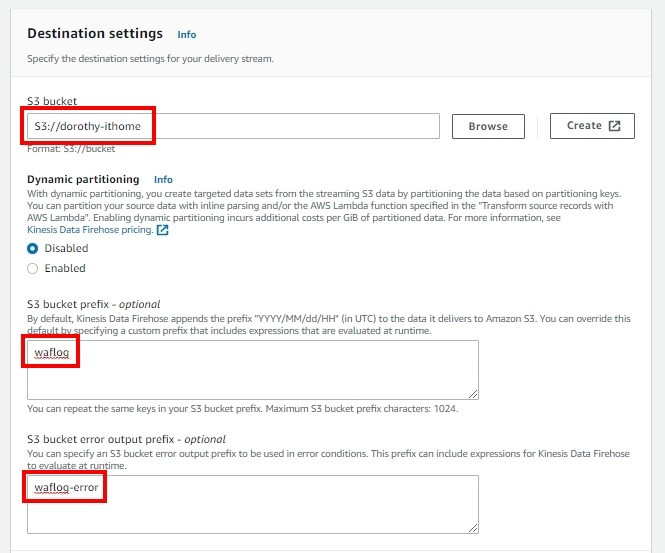The height and width of the screenshot is (553, 665).
Task: Select the Enabled dynamic partitioning option
Action: click(33, 268)
